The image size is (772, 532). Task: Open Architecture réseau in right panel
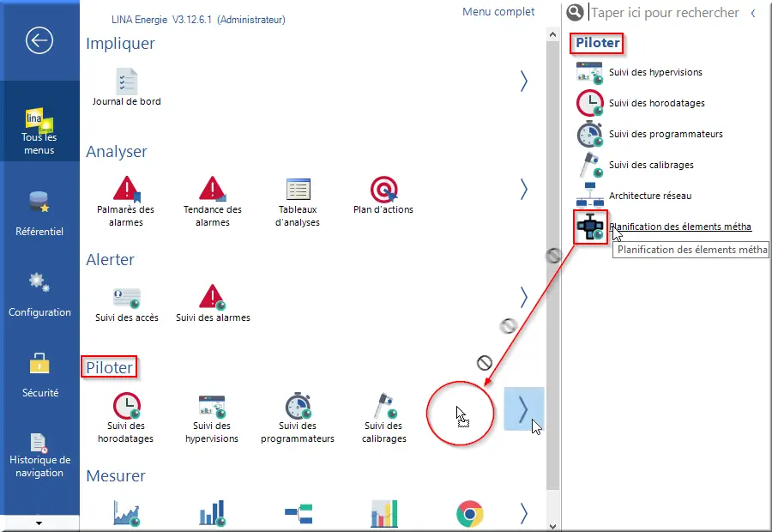(634, 196)
